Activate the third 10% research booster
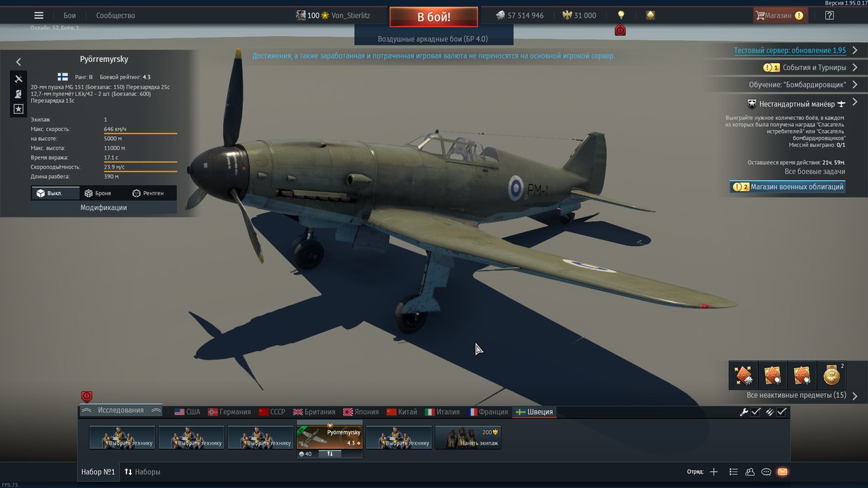 [x=802, y=375]
